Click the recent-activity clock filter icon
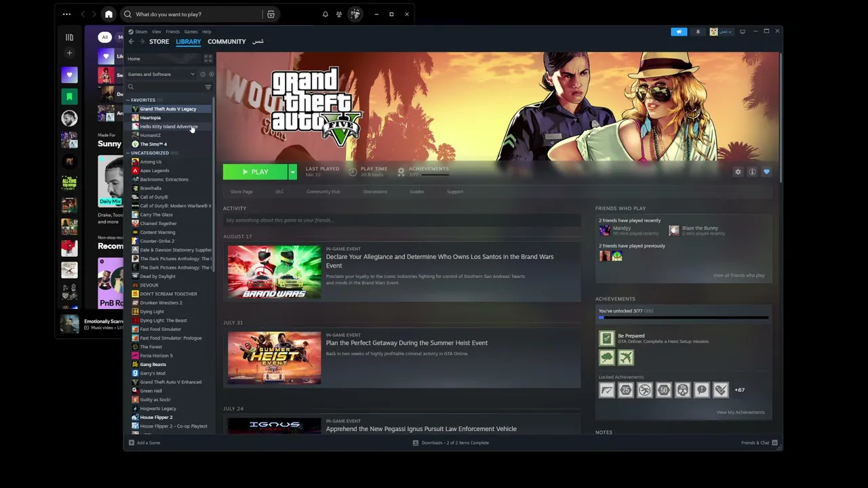 202,75
